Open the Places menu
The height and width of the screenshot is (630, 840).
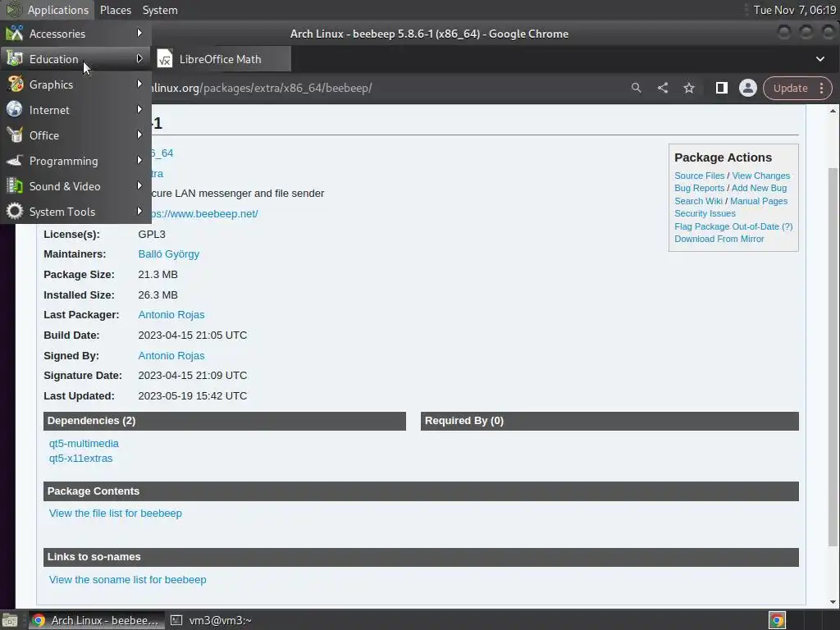click(115, 10)
